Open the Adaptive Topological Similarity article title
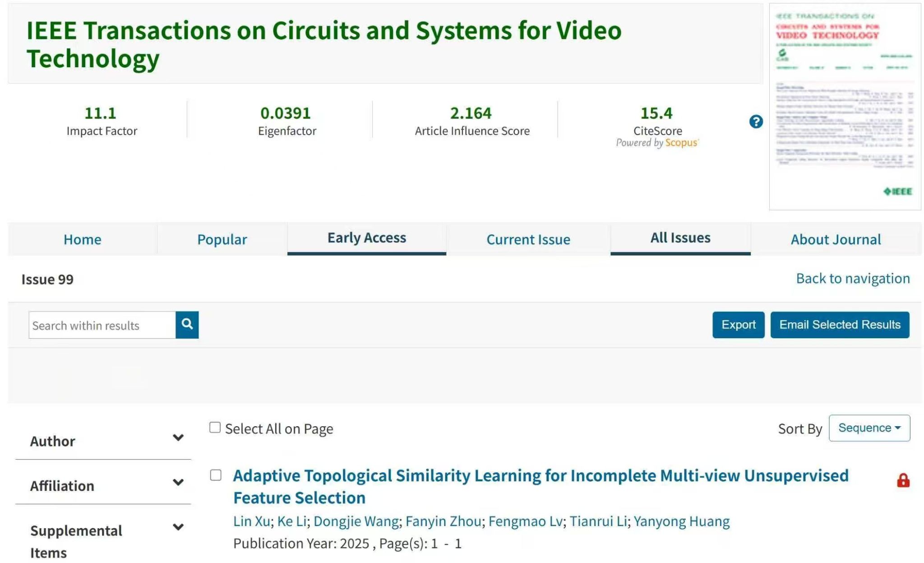The height and width of the screenshot is (563, 924). click(x=540, y=475)
